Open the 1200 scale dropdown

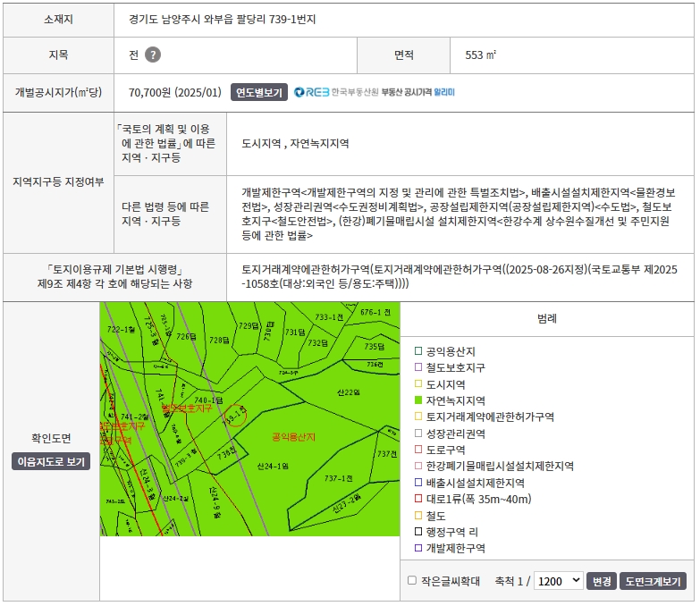[559, 581]
